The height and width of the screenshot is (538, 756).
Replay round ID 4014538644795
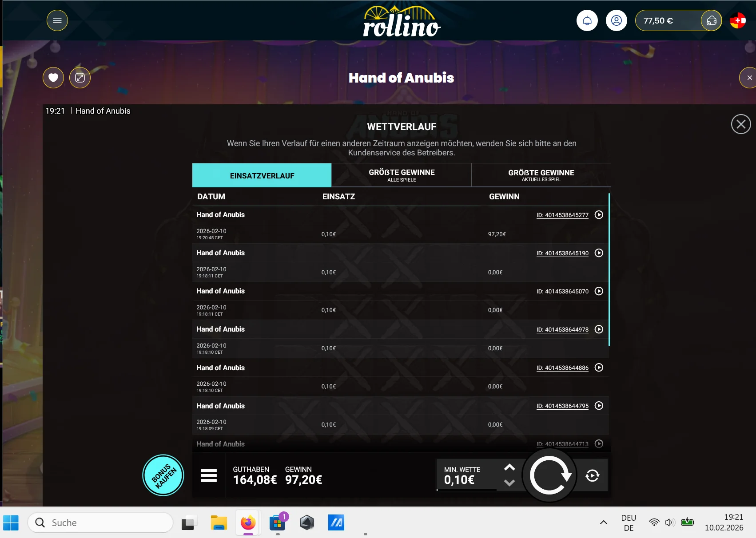(599, 406)
